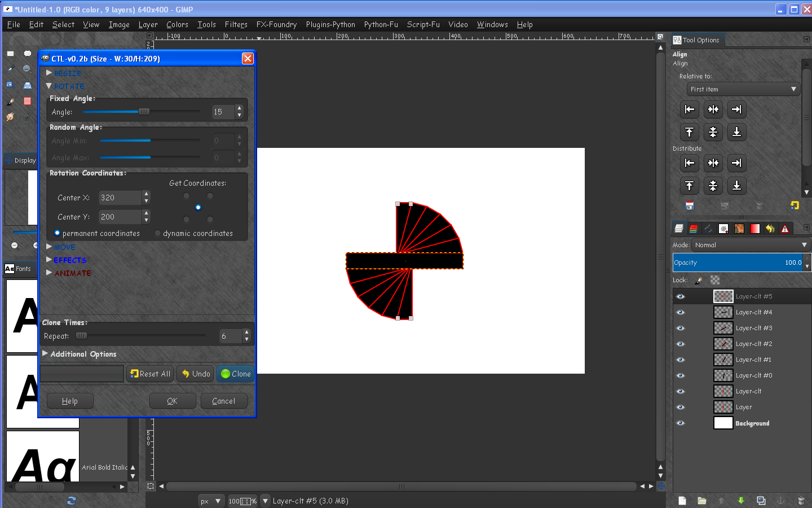
Task: Align left edge in Align section
Action: coord(690,110)
